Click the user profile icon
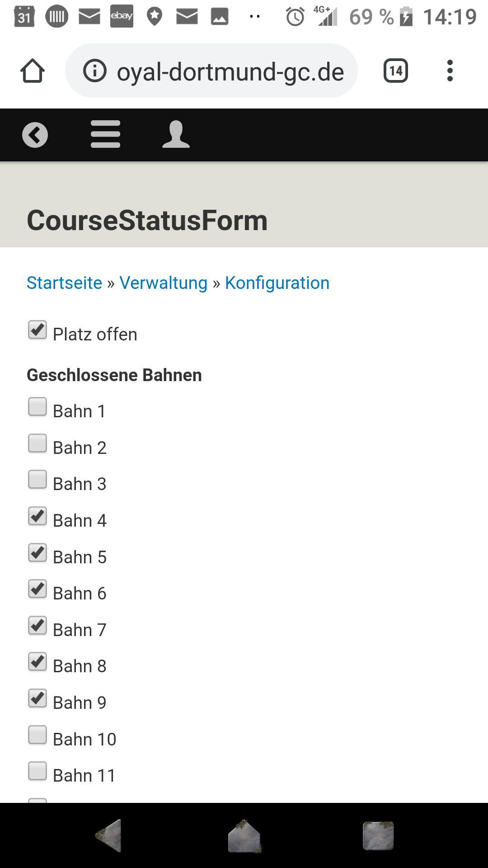This screenshot has height=868, width=488. pos(176,134)
